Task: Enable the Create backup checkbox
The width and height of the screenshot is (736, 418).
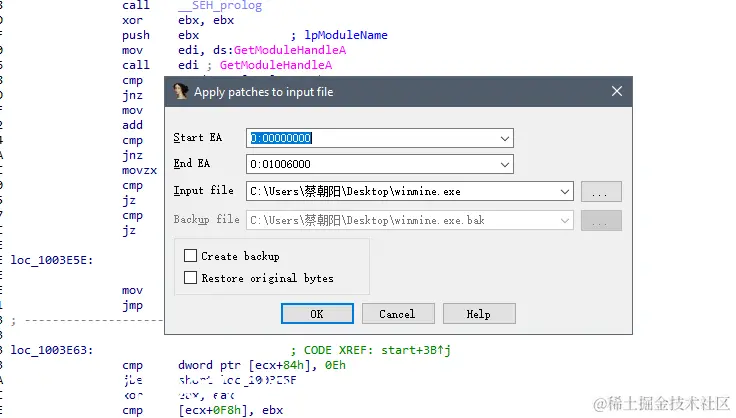Action: (190, 256)
